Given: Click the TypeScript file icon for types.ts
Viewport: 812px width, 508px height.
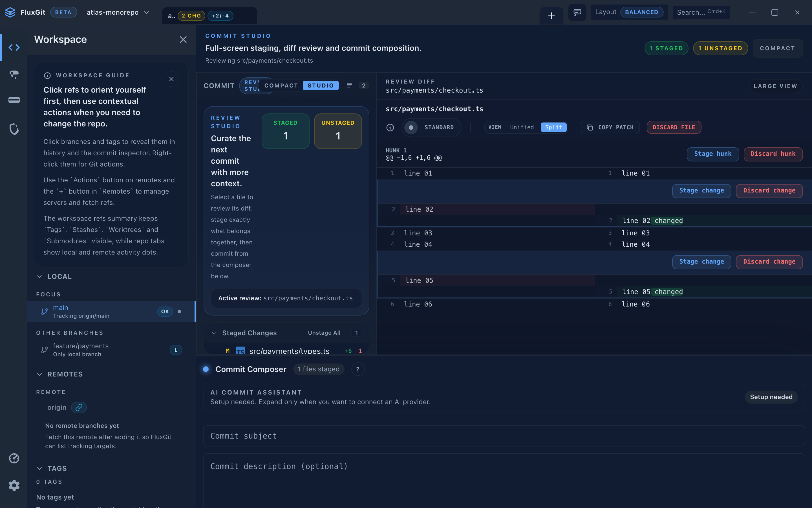Looking at the screenshot, I should pos(240,351).
